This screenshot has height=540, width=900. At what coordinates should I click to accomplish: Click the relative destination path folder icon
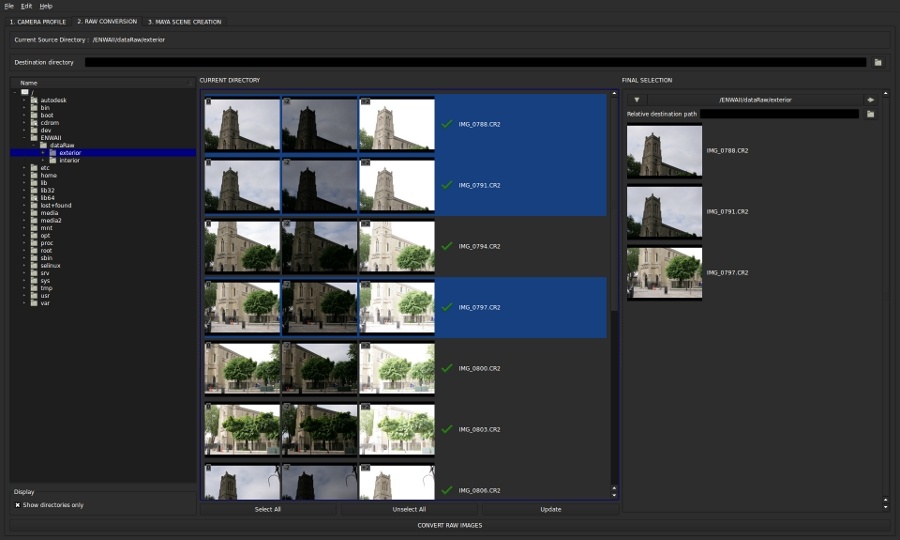[870, 114]
